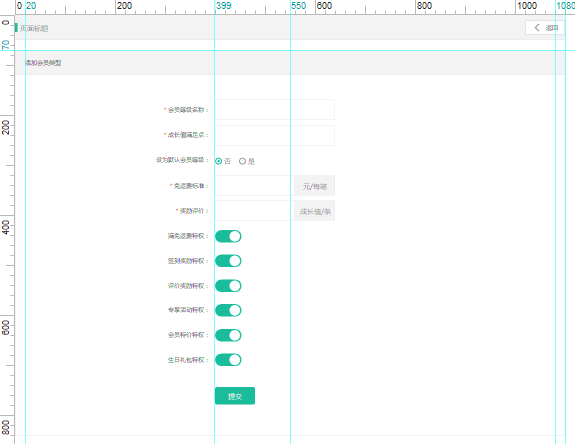
Task: Click the 399 guide marker on top ruler
Action: (224, 5)
